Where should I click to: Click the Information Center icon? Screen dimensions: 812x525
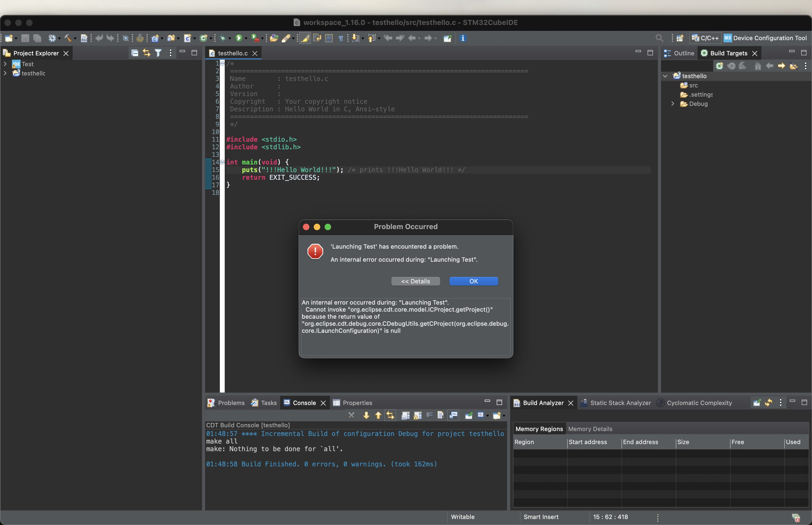click(x=462, y=38)
